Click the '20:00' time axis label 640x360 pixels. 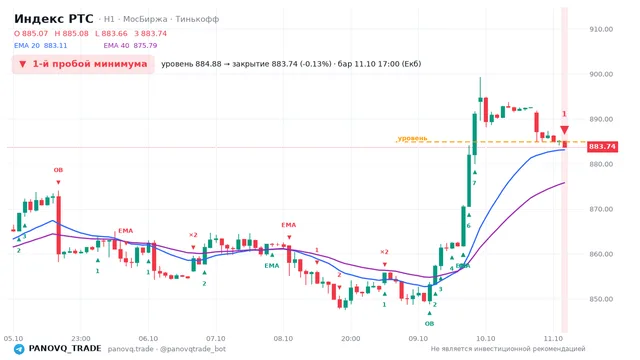[351, 338]
